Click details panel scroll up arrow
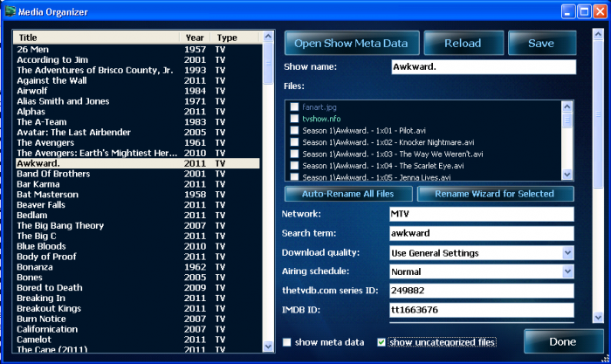This screenshot has width=611, height=364. tap(598, 34)
